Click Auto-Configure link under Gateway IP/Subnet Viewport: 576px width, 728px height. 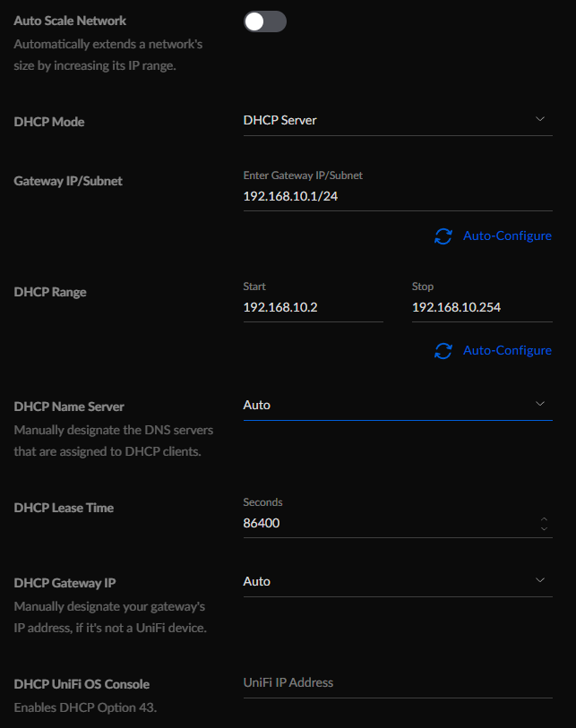[x=507, y=236]
